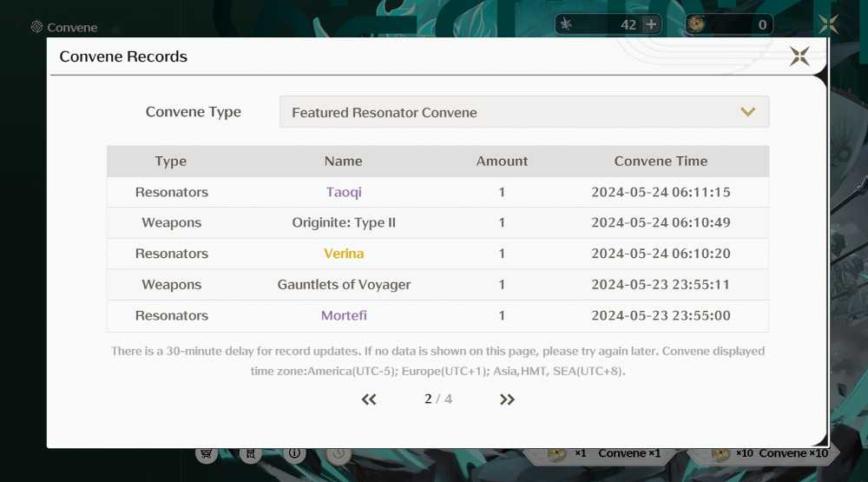Image resolution: width=868 pixels, height=482 pixels.
Task: Go to the previous records page
Action: [369, 399]
